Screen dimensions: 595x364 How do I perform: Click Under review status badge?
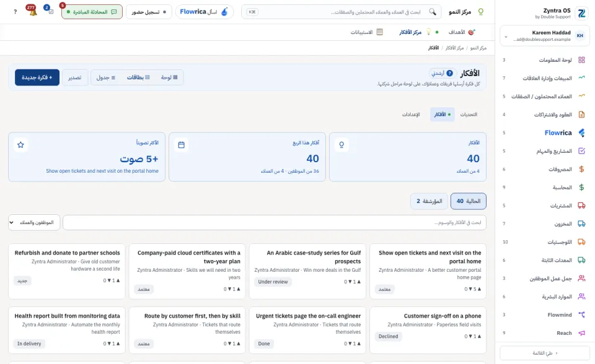click(273, 282)
